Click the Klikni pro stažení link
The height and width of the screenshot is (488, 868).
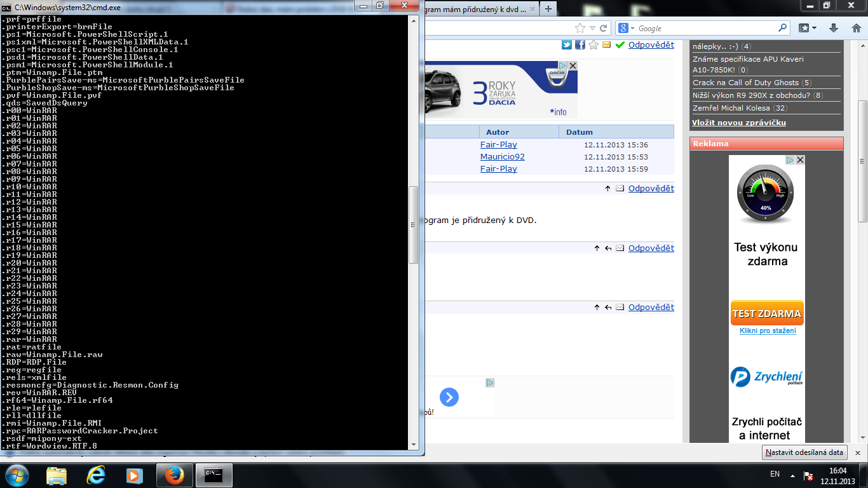pyautogui.click(x=768, y=331)
